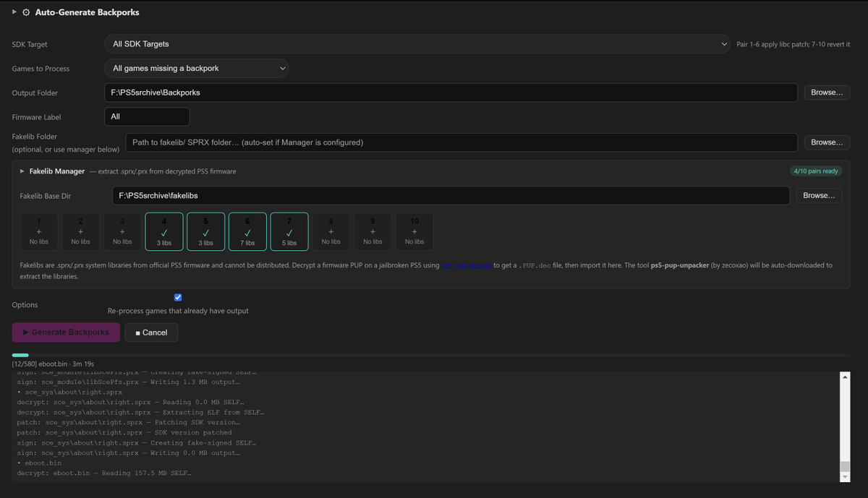Browse for the Output Folder
The width and height of the screenshot is (868, 498).
pos(827,93)
